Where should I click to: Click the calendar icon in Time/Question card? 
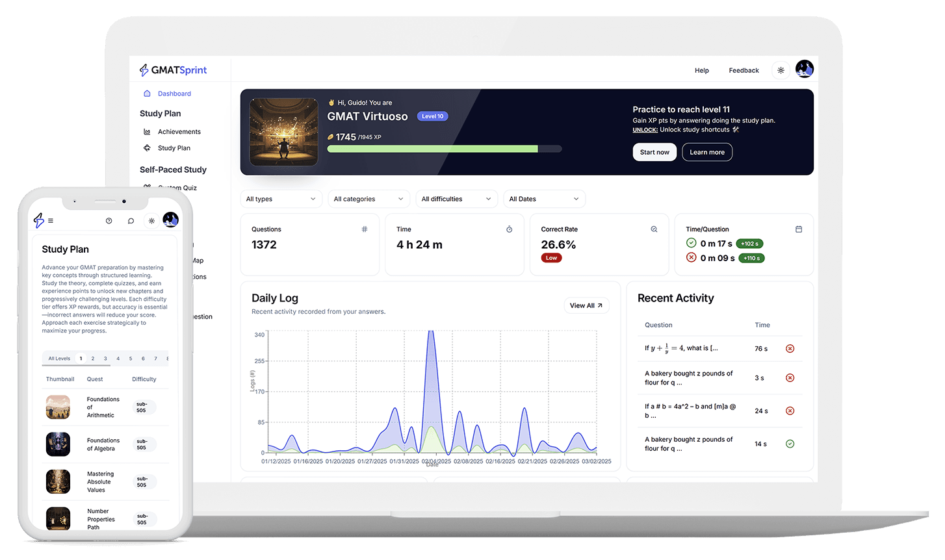[x=799, y=229]
